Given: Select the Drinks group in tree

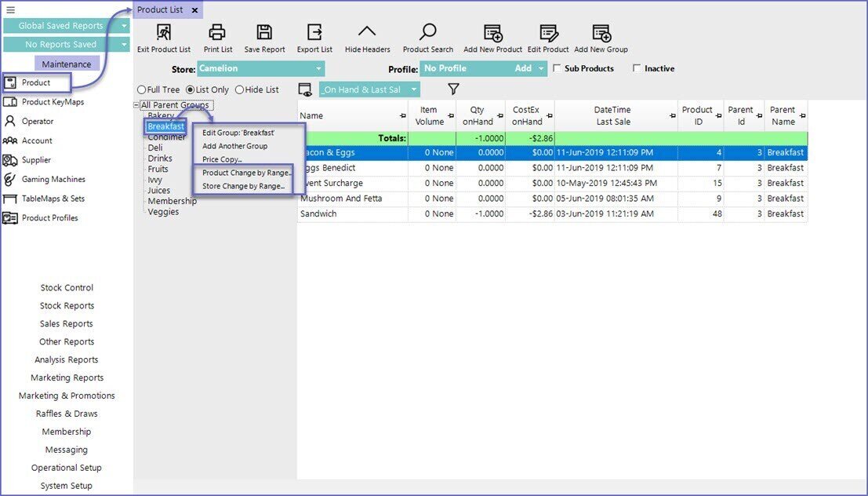Looking at the screenshot, I should pos(160,159).
